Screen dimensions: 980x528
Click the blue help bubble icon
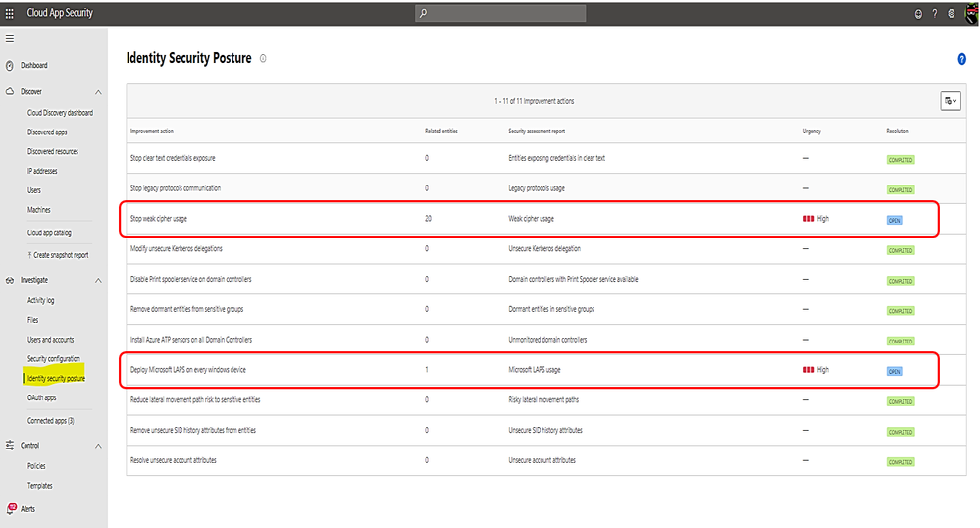(962, 59)
